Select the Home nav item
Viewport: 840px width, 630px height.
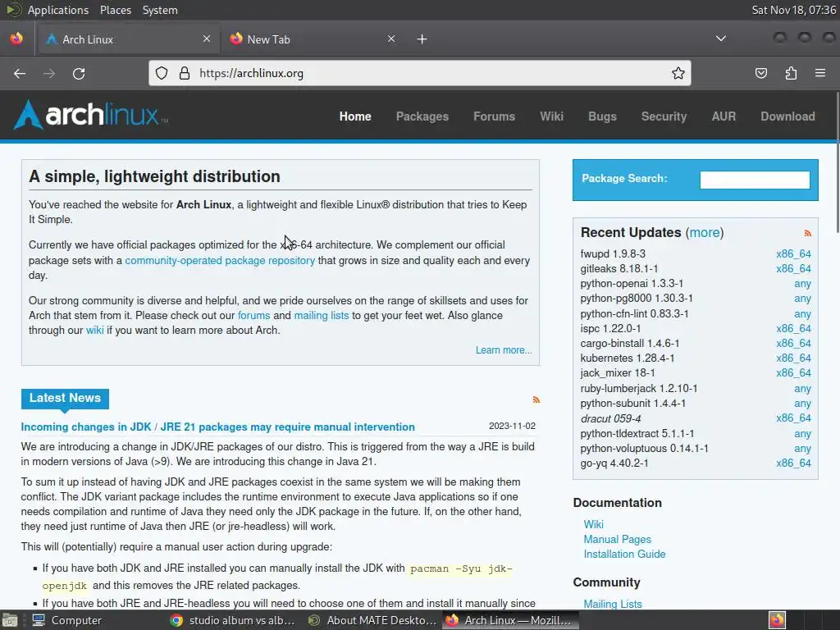click(355, 116)
